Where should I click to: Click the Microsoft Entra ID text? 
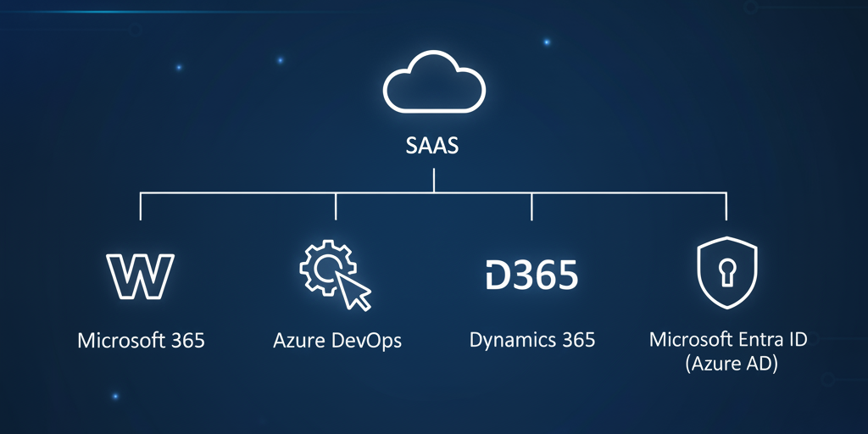point(727,340)
